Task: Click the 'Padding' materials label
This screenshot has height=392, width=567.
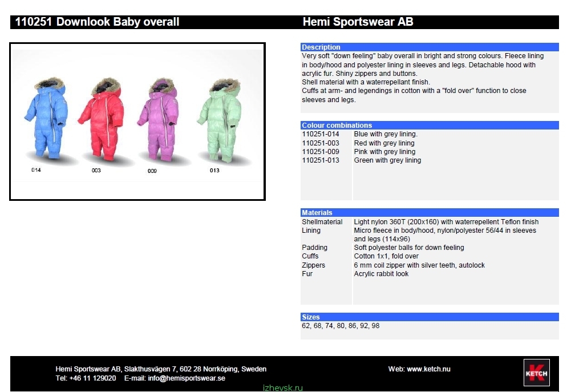Action: coord(315,248)
